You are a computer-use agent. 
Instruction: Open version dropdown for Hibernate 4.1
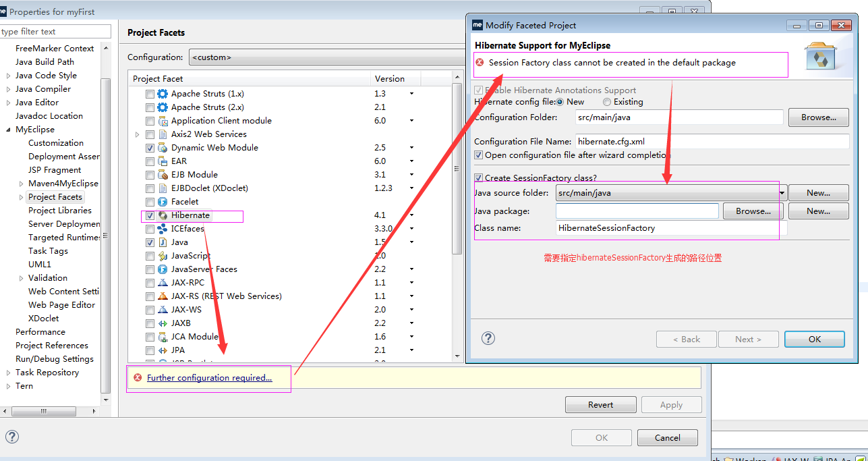(411, 215)
